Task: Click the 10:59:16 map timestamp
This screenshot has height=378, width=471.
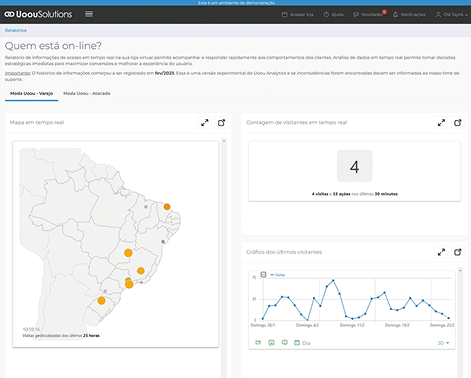Action: tap(31, 329)
